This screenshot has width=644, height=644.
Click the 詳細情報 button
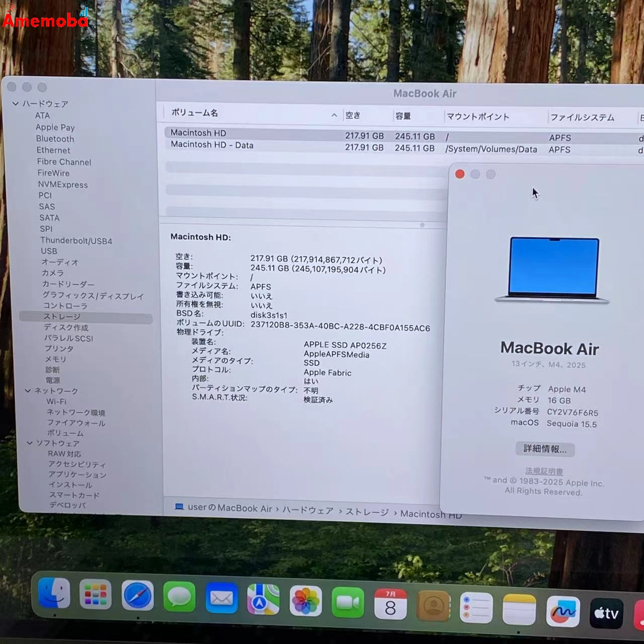tap(544, 449)
